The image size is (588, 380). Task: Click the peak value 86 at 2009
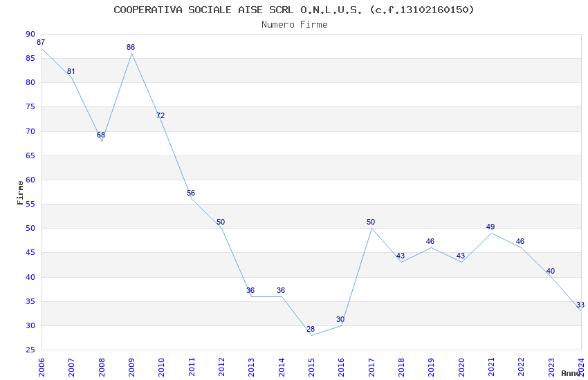point(131,47)
